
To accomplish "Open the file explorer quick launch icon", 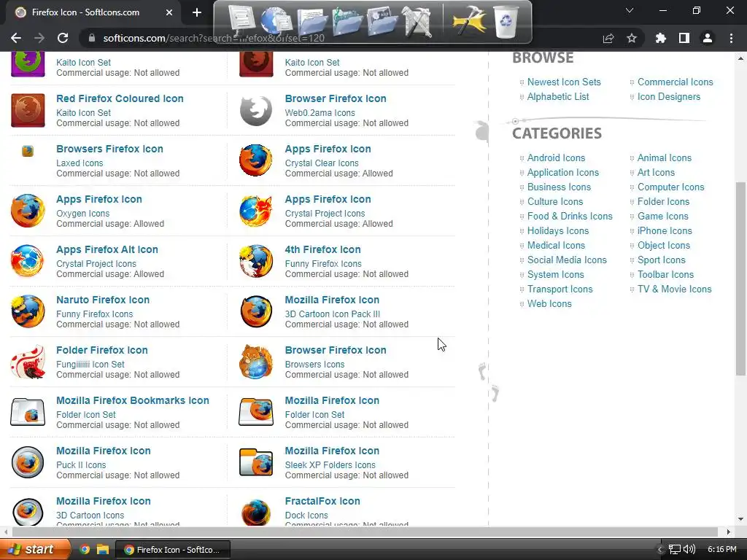I will (103, 550).
